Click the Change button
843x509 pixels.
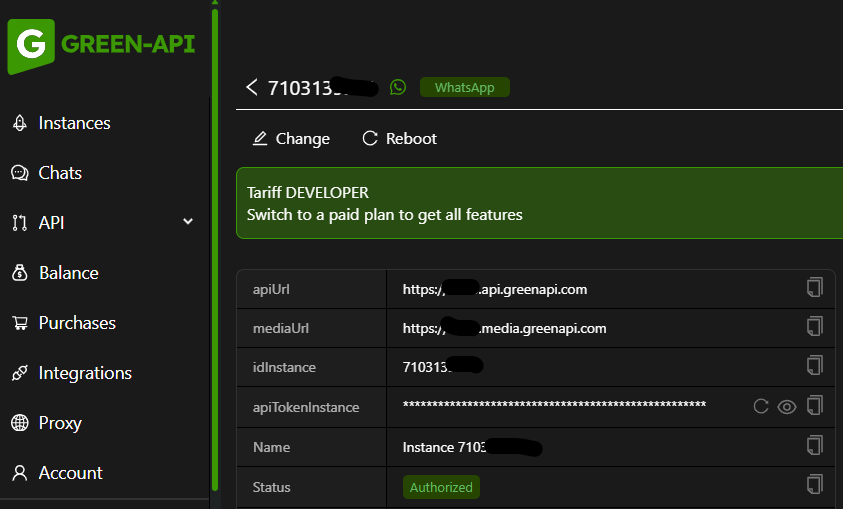click(x=291, y=139)
